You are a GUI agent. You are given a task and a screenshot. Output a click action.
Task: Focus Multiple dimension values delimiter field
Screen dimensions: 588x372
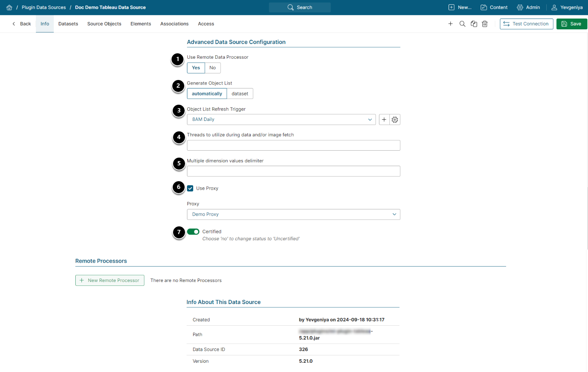[294, 171]
